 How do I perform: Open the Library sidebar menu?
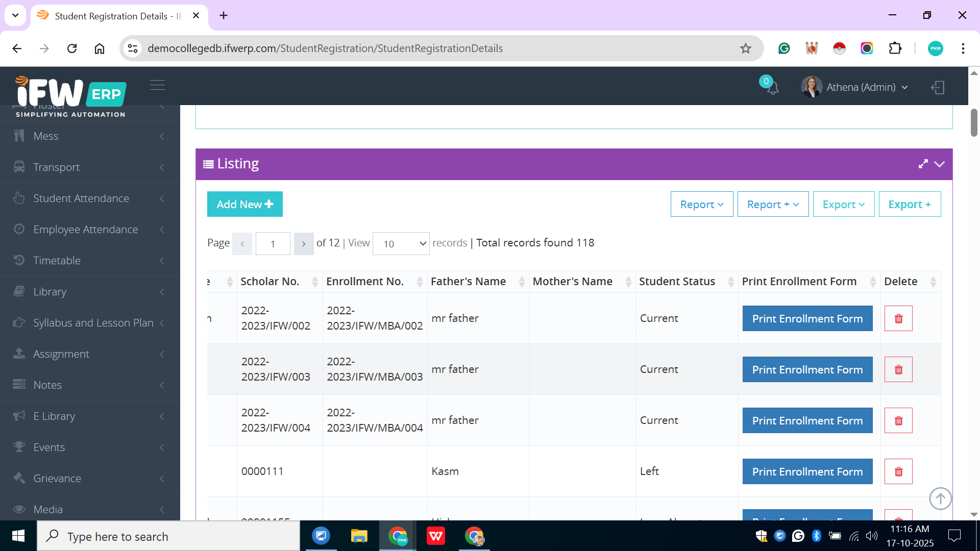[50, 292]
